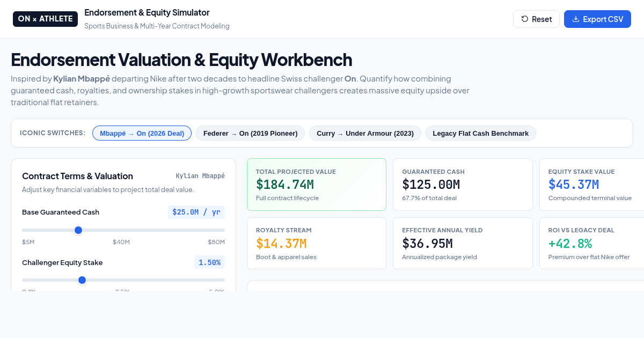The width and height of the screenshot is (644, 338).
Task: Open the Guaranteed Cash card
Action: click(463, 185)
